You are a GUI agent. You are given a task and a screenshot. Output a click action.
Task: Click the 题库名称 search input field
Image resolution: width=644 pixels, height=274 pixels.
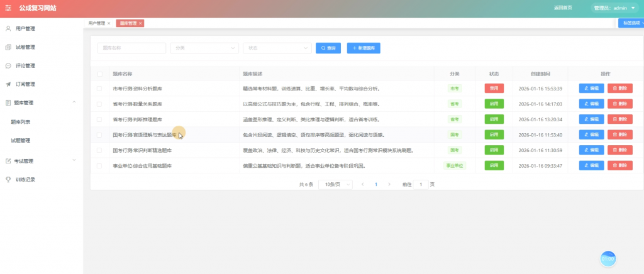click(131, 48)
